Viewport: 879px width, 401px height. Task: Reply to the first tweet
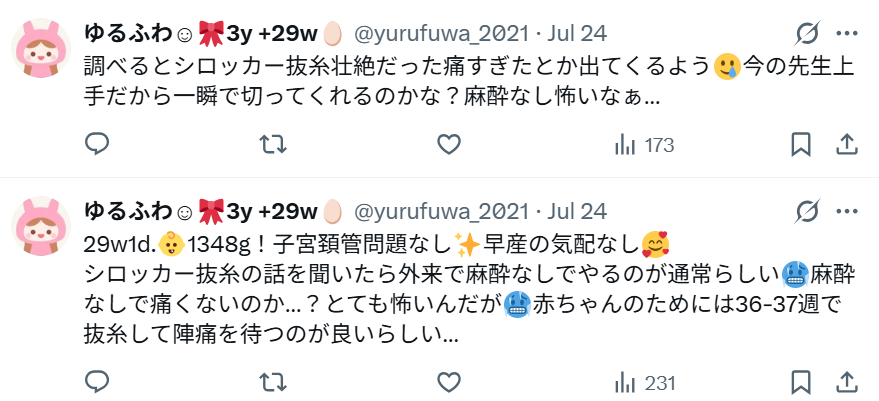coord(96,145)
